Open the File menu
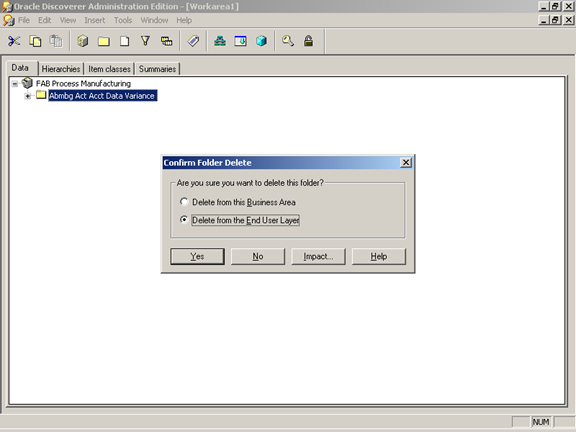The height and width of the screenshot is (432, 576). coord(24,20)
